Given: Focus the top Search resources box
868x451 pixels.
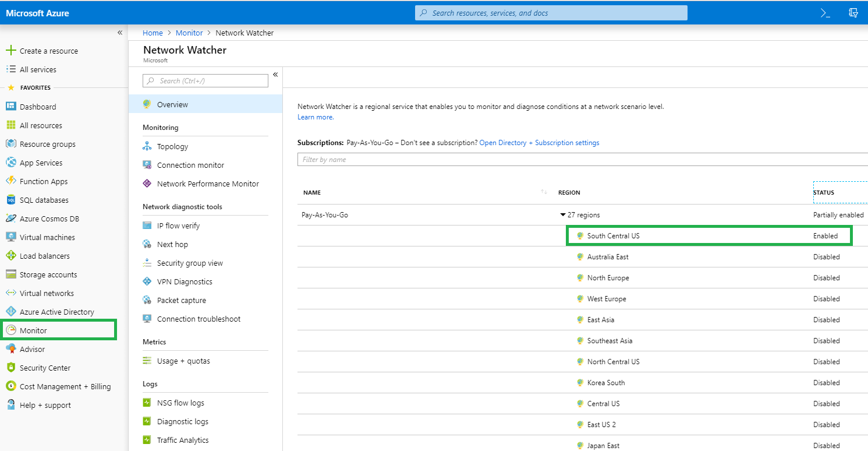Looking at the screenshot, I should 551,13.
